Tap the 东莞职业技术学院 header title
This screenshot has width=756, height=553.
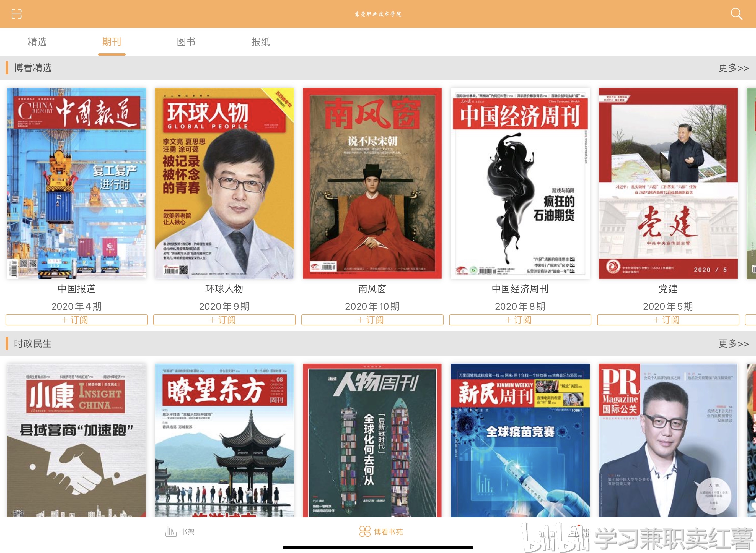pos(378,14)
